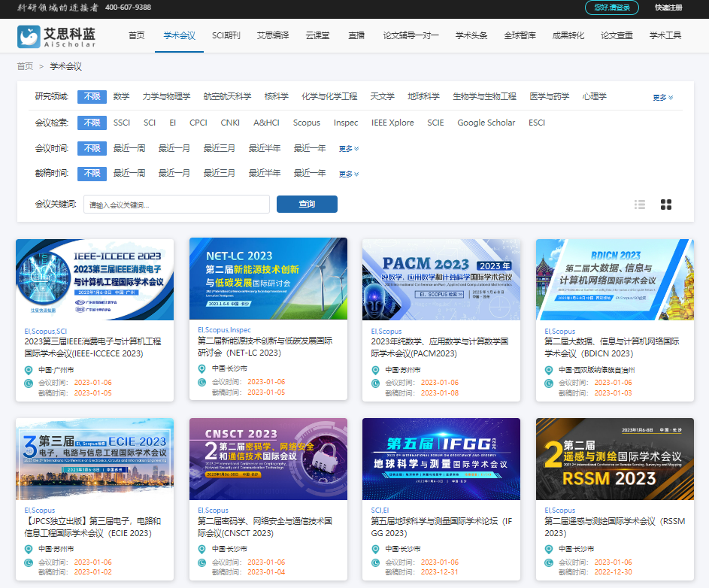
Task: Click location pin icon on IFGG 2023 card
Action: coord(375,549)
